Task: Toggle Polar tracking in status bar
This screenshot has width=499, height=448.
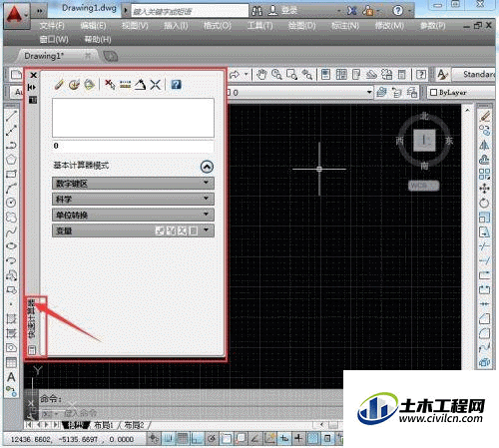Action: (x=212, y=439)
